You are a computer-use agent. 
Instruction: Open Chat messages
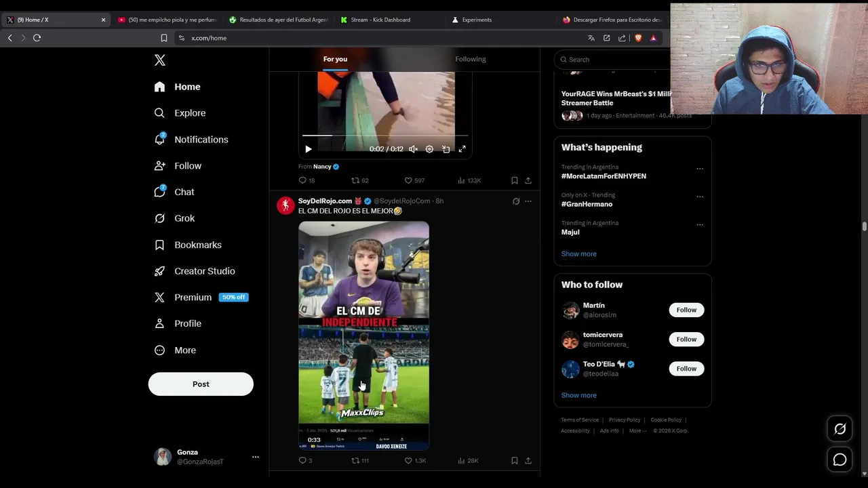[x=174, y=192]
